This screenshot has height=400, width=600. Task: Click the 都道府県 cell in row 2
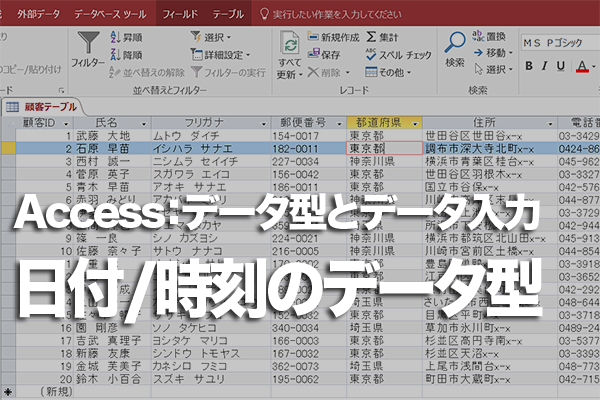pos(384,148)
